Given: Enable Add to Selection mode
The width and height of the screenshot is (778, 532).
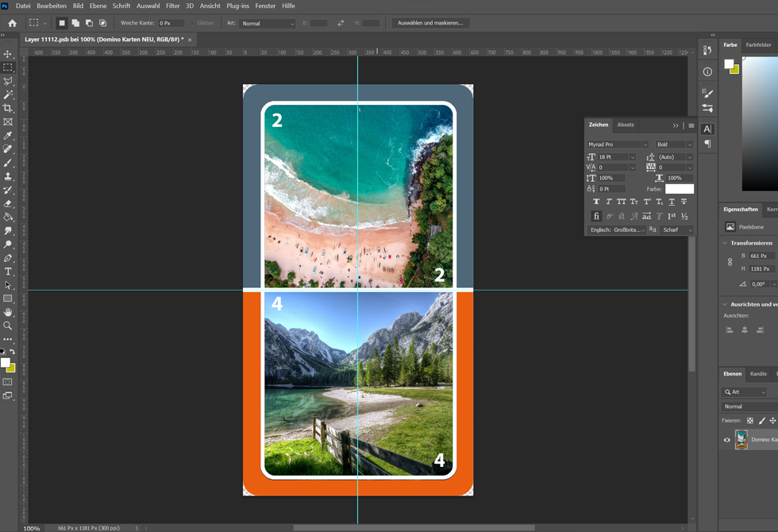Looking at the screenshot, I should click(x=75, y=23).
